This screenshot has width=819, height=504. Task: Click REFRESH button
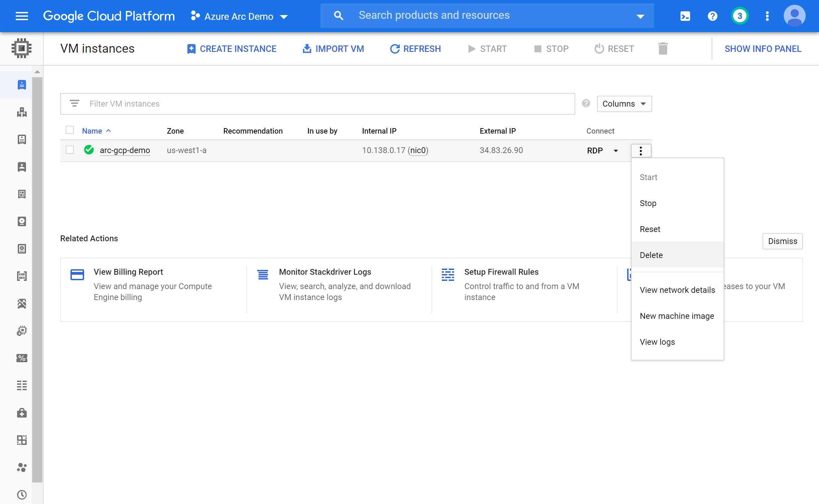click(415, 49)
